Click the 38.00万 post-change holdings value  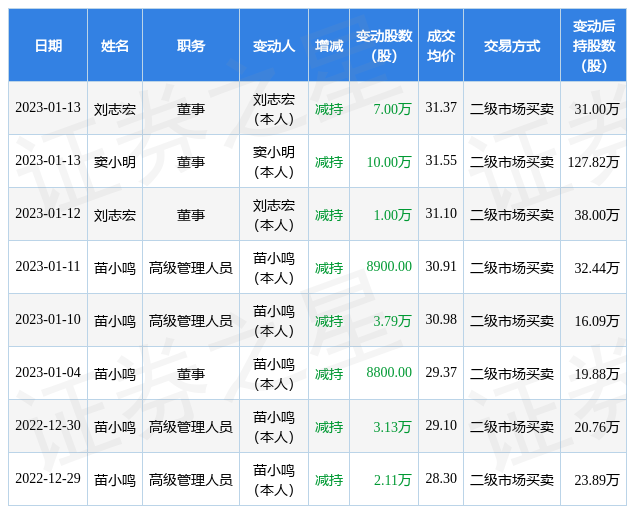click(x=597, y=215)
